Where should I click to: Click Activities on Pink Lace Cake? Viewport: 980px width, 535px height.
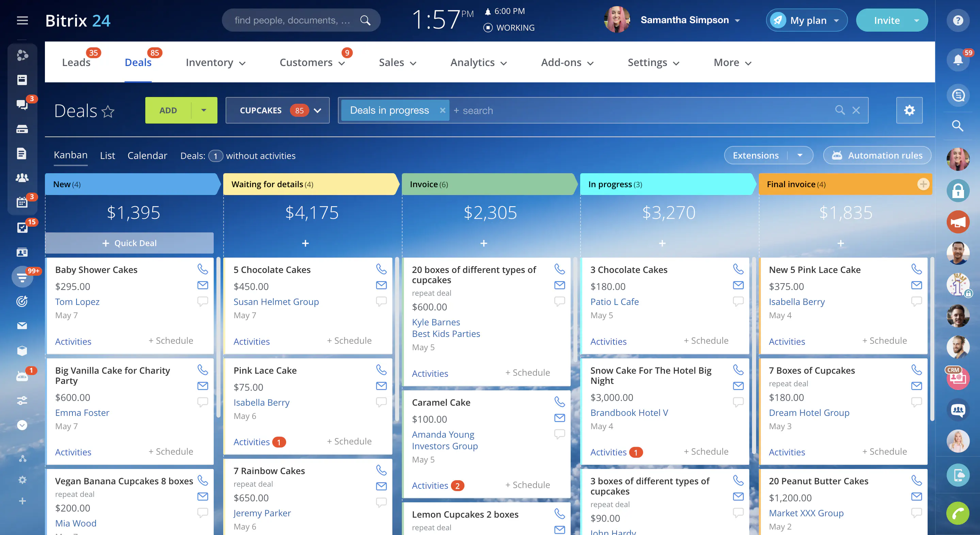coord(251,441)
